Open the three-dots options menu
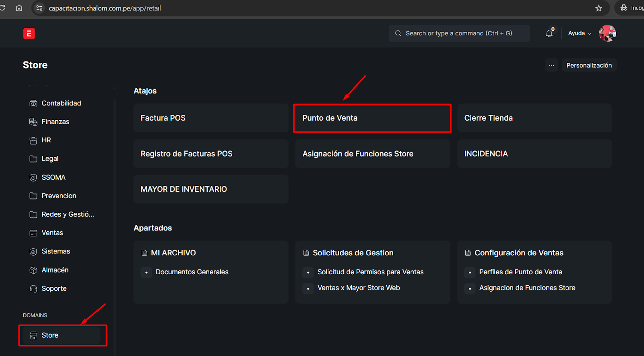Screen dimensions: 644x356 click(x=551, y=65)
